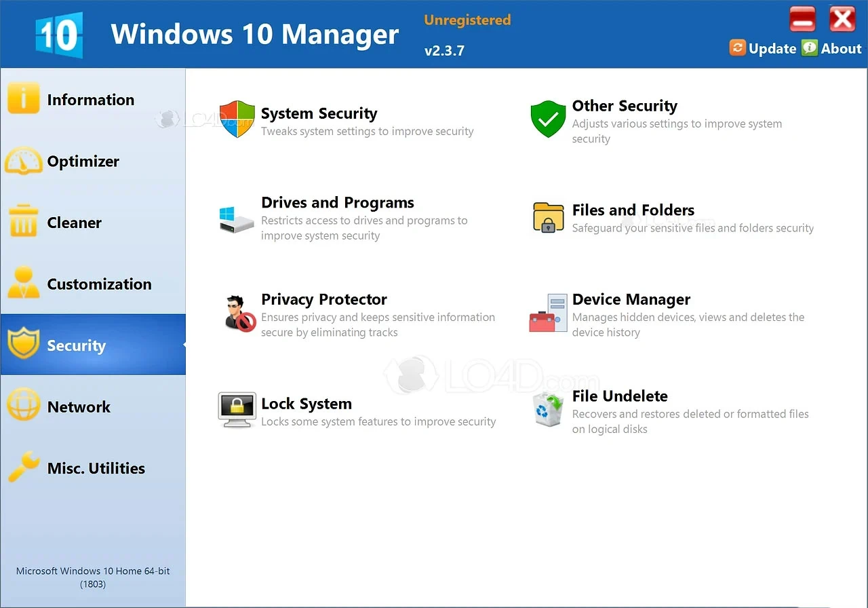Click the File Undelete recycle bin icon
Image resolution: width=868 pixels, height=608 pixels.
(548, 410)
